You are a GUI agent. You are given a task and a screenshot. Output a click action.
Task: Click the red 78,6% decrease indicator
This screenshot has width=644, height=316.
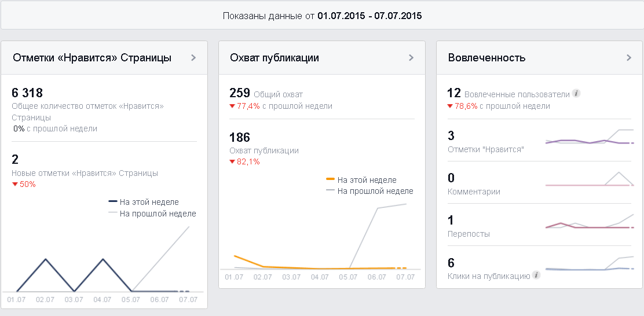[x=463, y=106]
